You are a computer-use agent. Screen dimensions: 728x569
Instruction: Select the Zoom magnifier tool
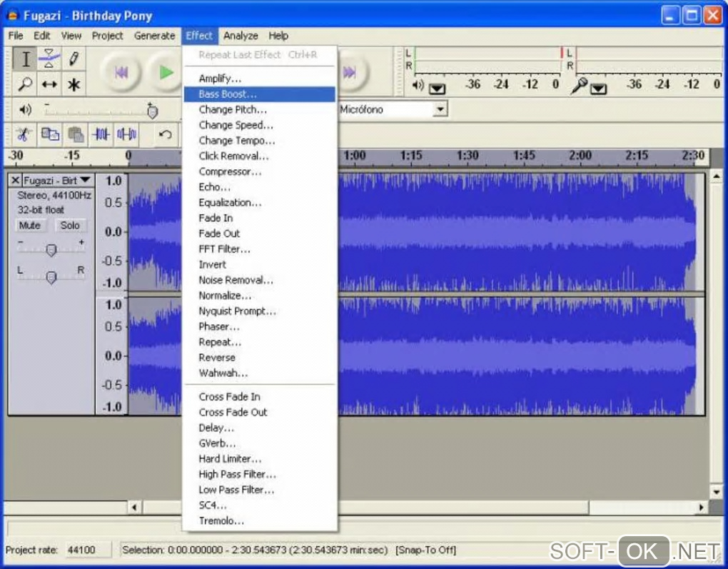click(x=25, y=84)
